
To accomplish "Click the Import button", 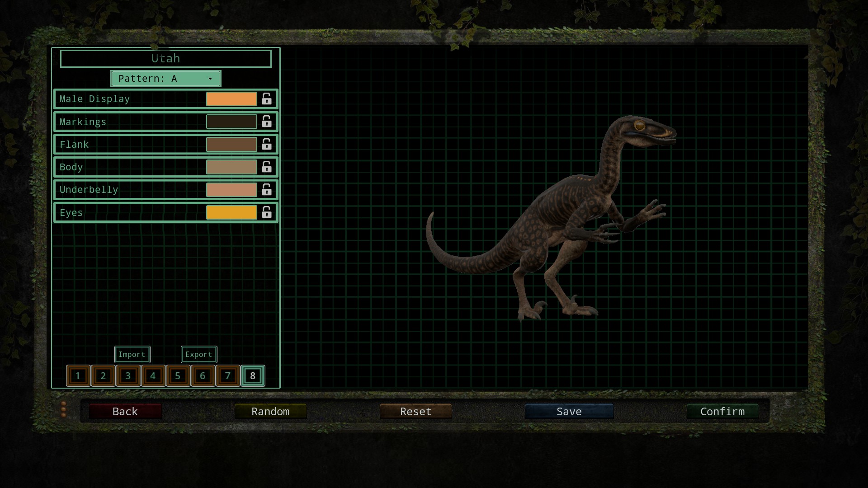I will click(132, 355).
